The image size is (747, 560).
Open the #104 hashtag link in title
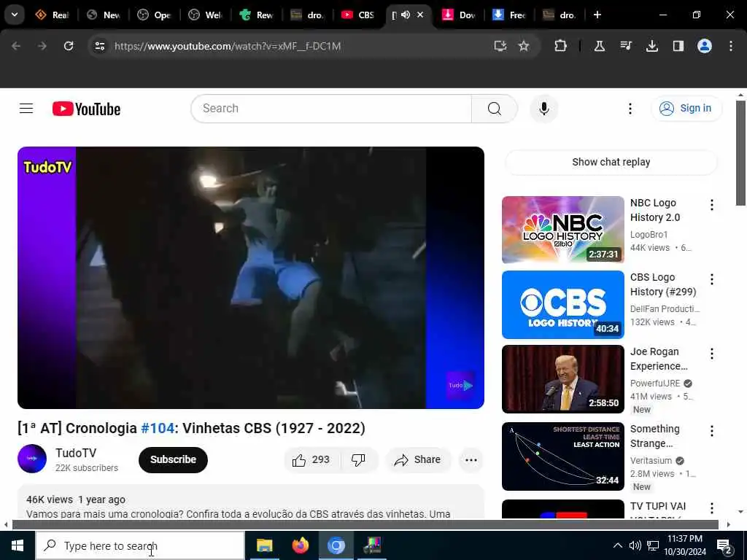tap(158, 428)
